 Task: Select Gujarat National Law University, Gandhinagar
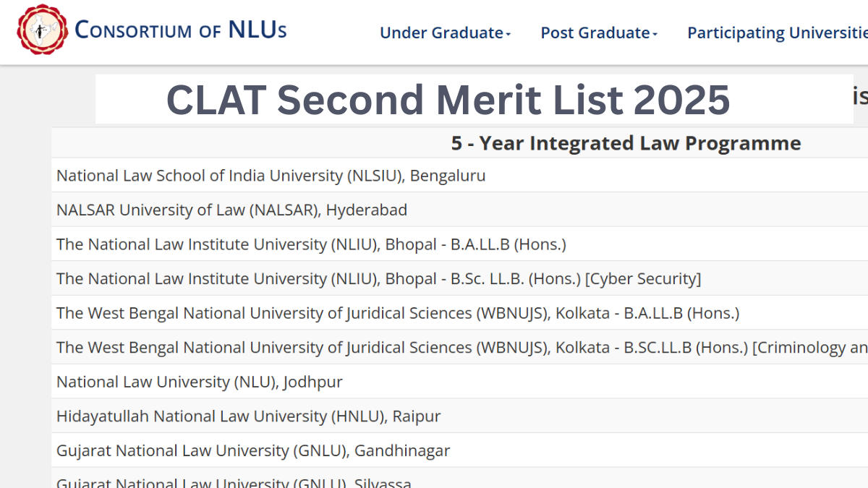(253, 451)
